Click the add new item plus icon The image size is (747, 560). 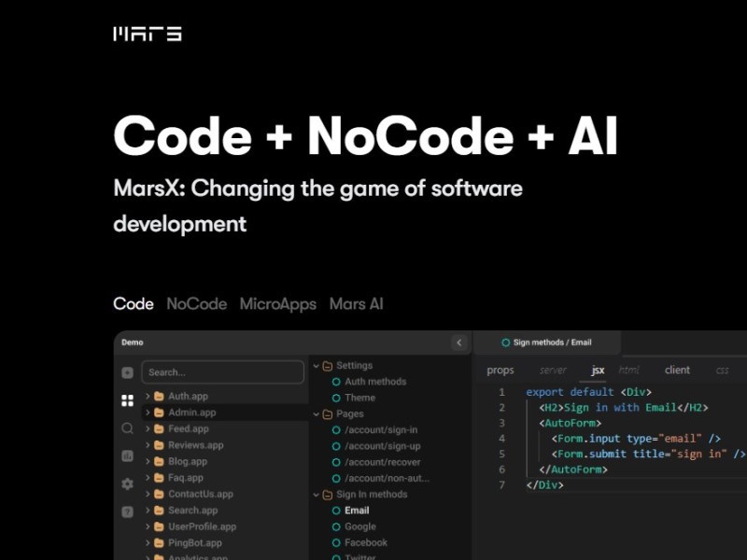click(127, 372)
